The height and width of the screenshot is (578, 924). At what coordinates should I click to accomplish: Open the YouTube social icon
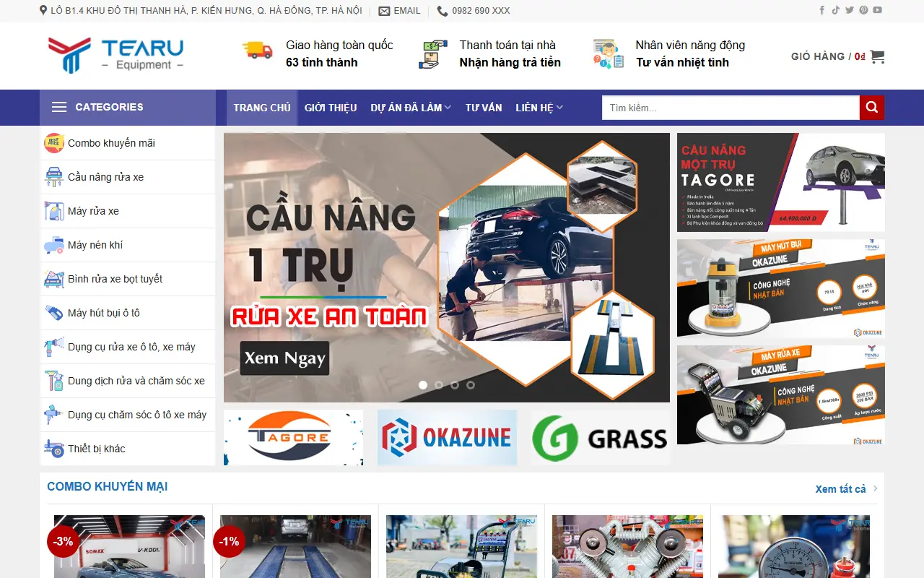(877, 10)
